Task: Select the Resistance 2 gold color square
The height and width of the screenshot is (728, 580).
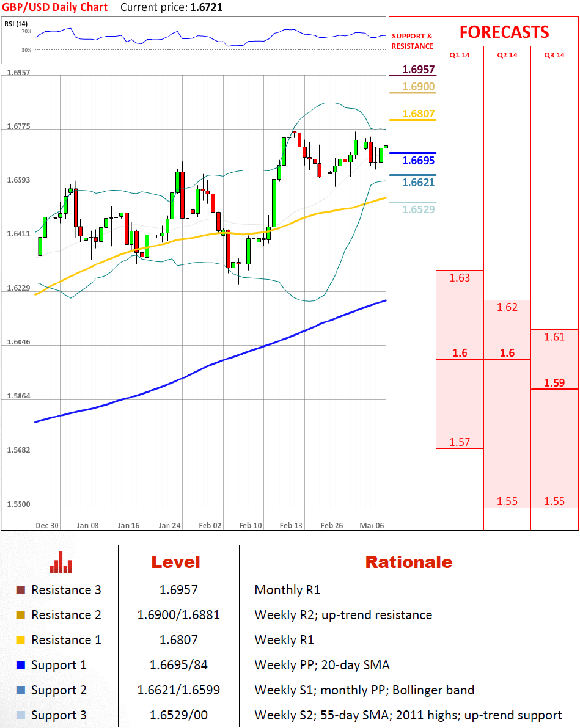Action: 21,615
